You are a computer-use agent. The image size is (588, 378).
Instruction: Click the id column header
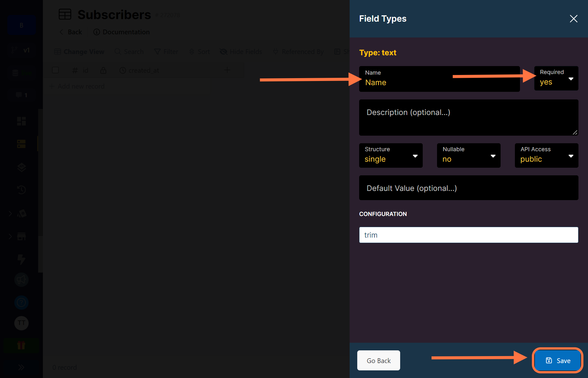tap(80, 70)
